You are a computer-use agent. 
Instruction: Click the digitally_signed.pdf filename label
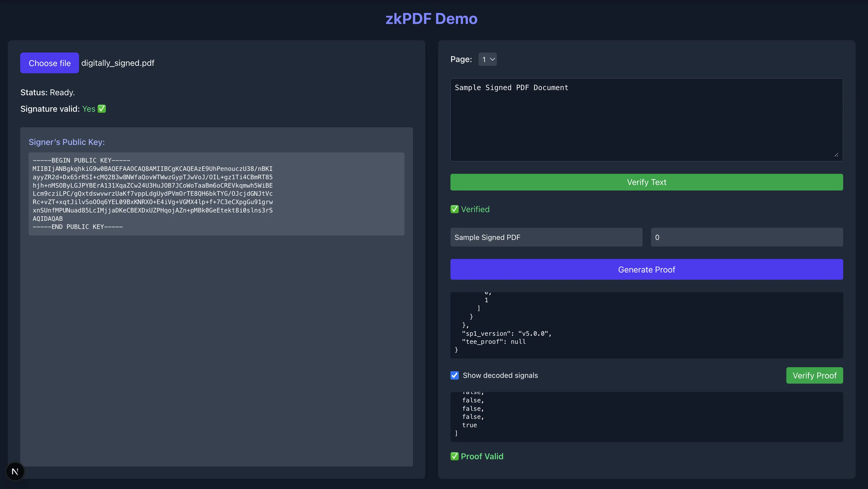[x=118, y=63]
